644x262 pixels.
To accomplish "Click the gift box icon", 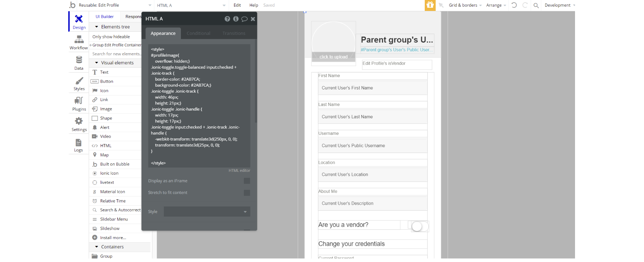I will (430, 5).
